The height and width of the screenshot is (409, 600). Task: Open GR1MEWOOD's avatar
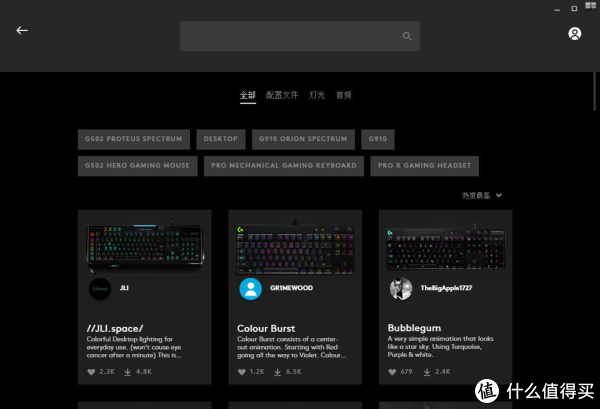(251, 289)
